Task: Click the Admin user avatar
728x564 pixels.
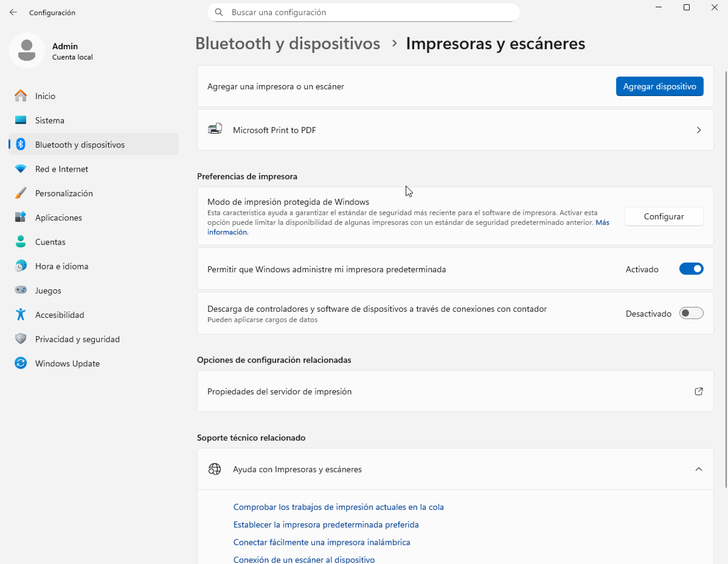Action: [x=27, y=50]
